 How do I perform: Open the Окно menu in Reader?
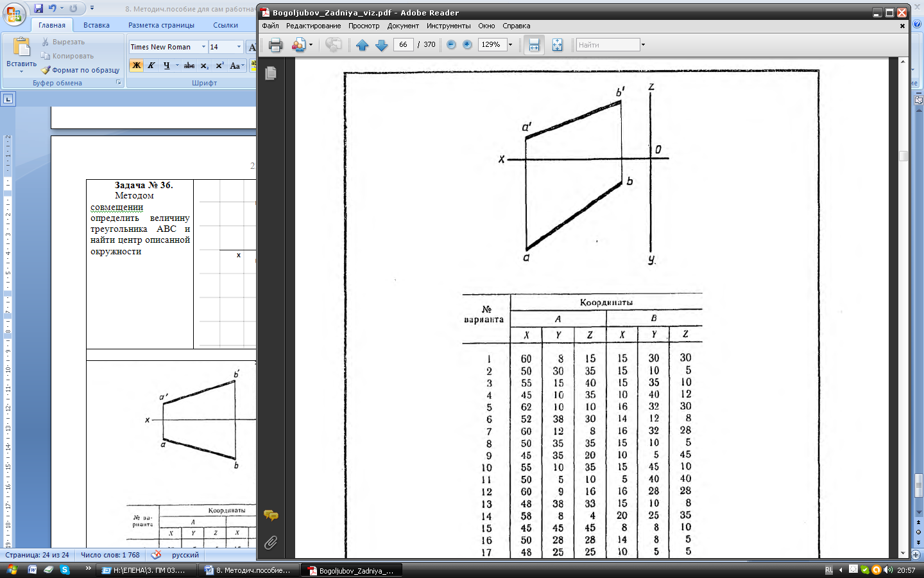click(x=486, y=26)
